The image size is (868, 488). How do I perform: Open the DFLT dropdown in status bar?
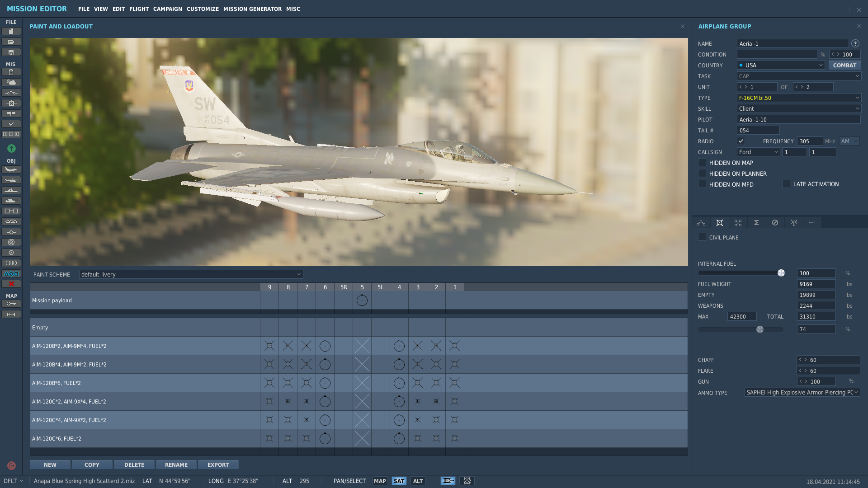(14, 481)
